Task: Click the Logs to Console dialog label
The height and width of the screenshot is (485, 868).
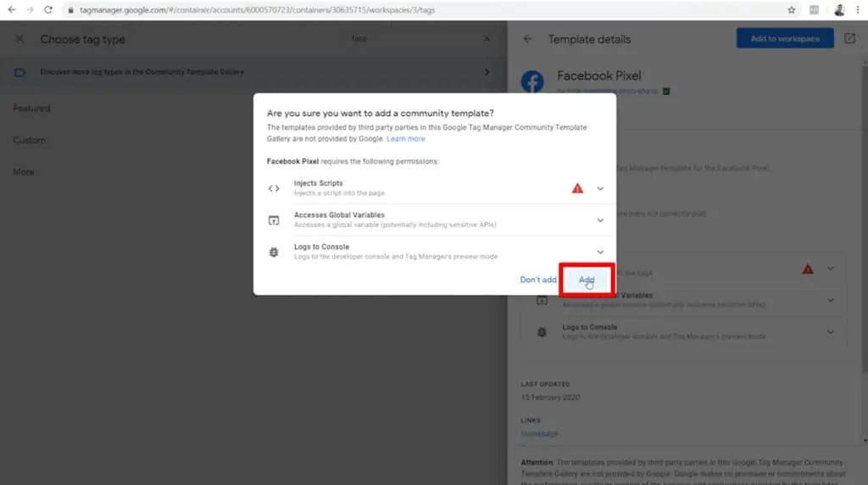Action: pos(321,247)
